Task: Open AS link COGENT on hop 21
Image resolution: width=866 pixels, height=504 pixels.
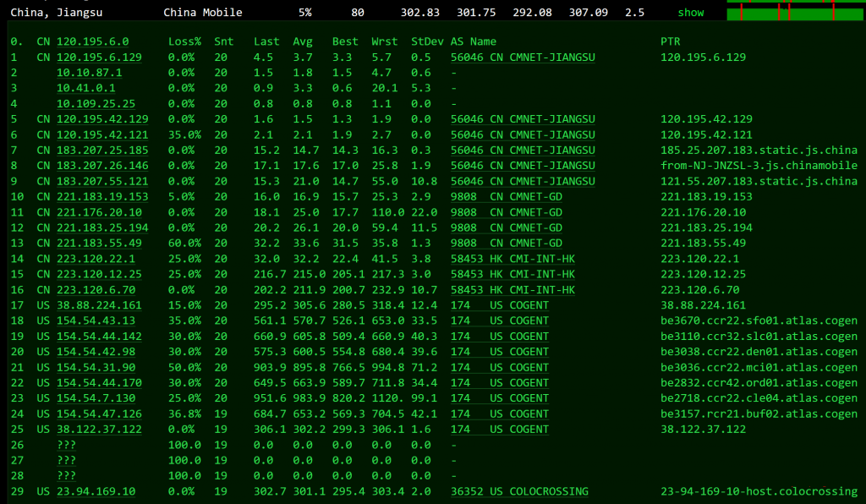Action: (500, 367)
